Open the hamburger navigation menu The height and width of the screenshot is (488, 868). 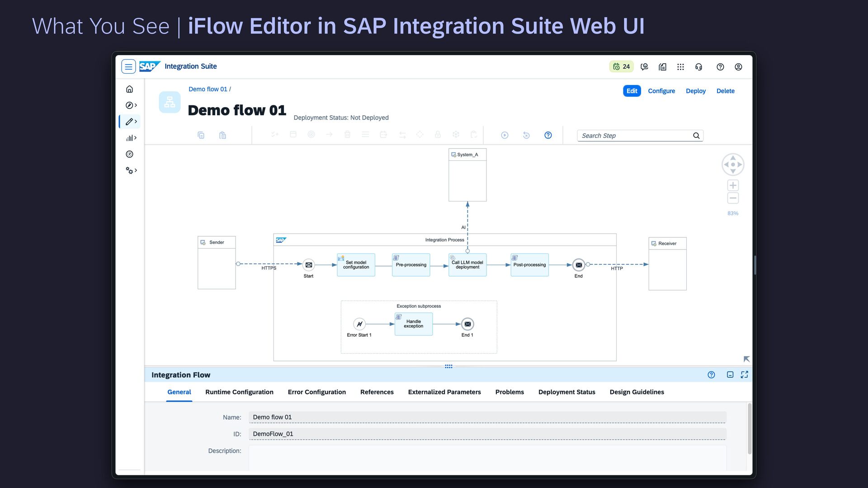tap(128, 67)
